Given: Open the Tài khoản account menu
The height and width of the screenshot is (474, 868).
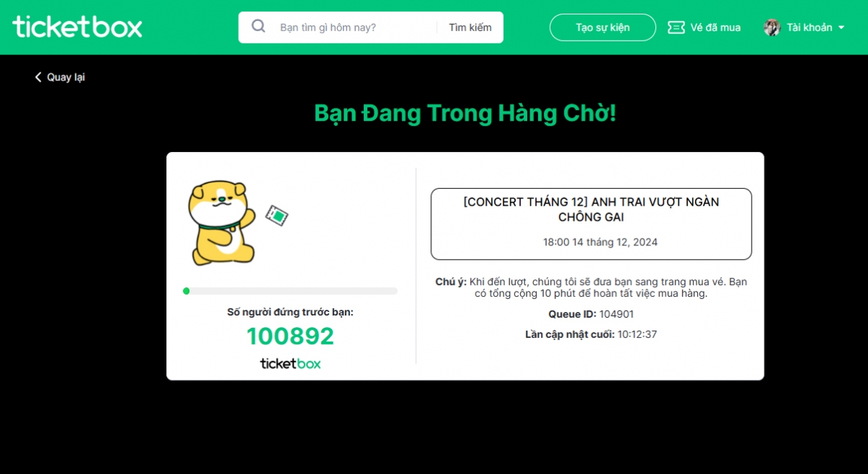Looking at the screenshot, I should pos(804,27).
